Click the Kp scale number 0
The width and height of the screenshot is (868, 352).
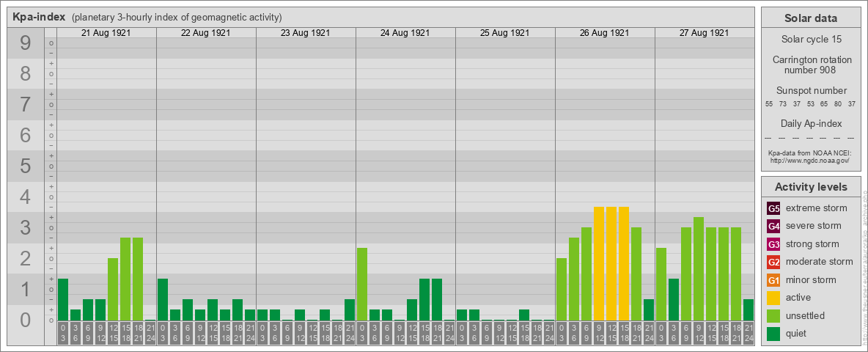click(26, 320)
